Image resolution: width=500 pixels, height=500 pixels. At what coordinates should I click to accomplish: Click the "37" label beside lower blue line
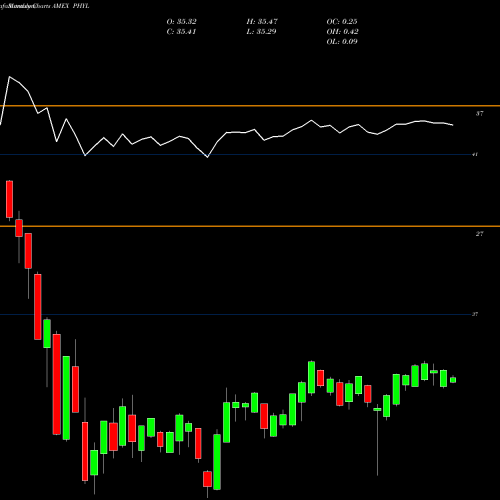[475, 314]
